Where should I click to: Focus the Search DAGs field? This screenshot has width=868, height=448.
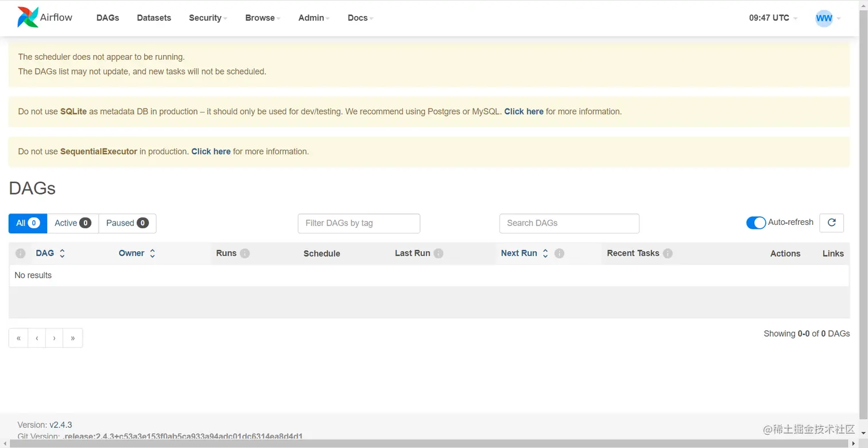(569, 223)
